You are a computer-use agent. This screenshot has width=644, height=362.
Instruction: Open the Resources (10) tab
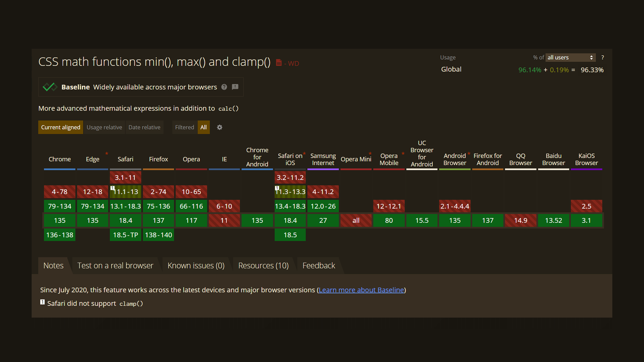click(264, 265)
